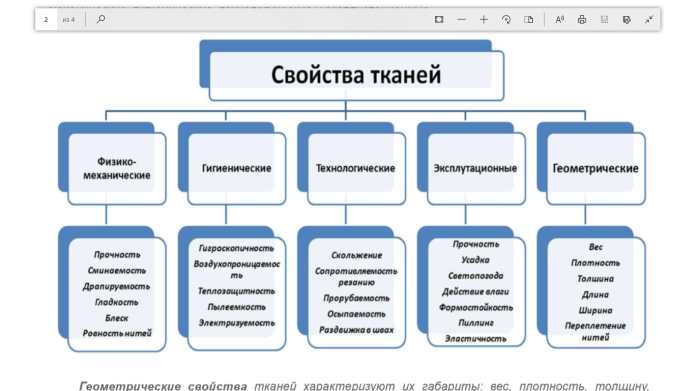Click 'Прочность' under Физико-механические

(117, 255)
